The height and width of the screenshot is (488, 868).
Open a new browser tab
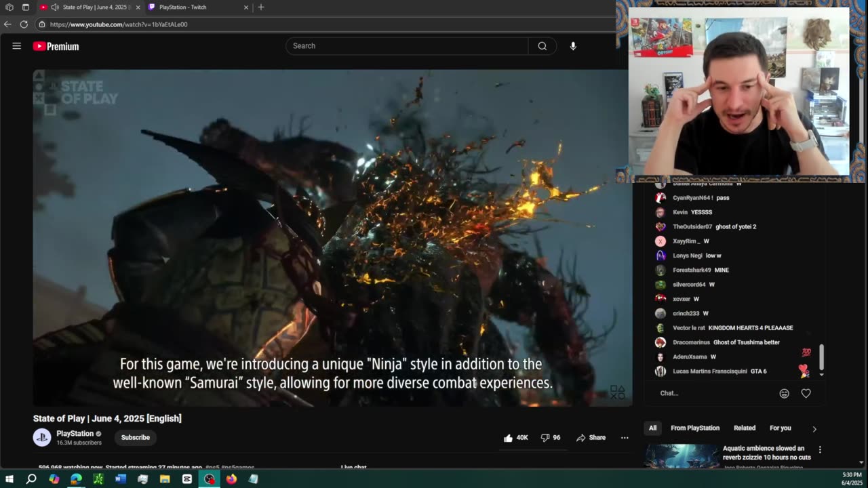(261, 7)
